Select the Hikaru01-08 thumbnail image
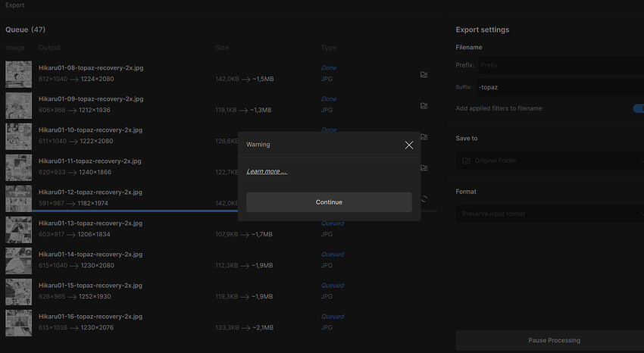This screenshot has height=353, width=644. 18,74
